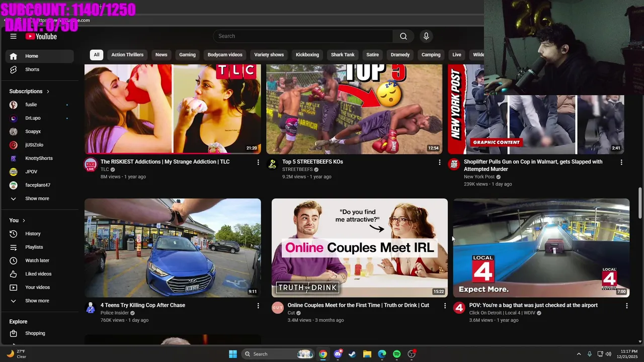Expand the You section header
This screenshot has height=362, width=644.
click(17, 220)
